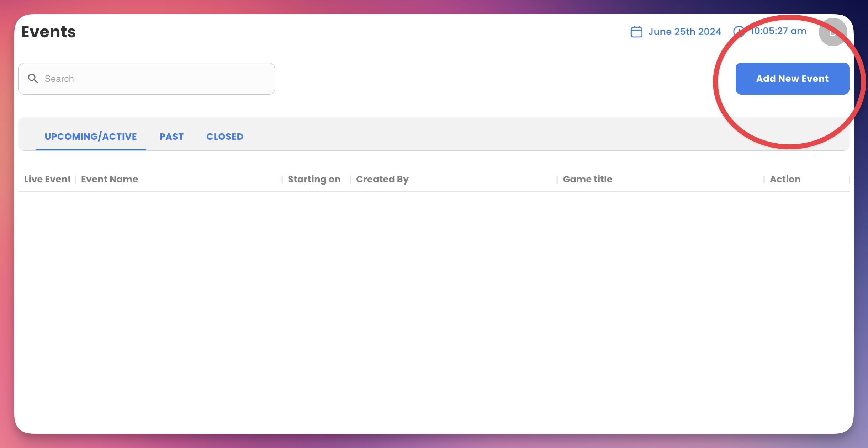Open the PAST events tab

[171, 137]
